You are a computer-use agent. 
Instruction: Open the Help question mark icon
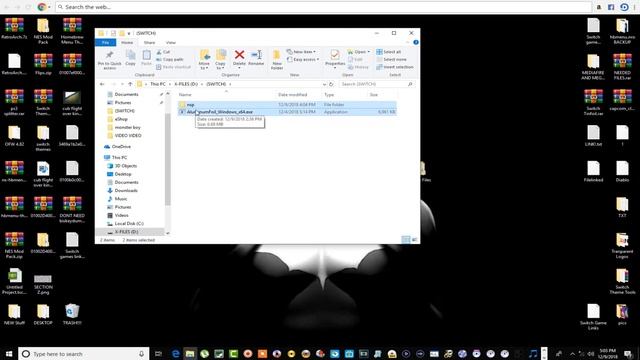click(x=416, y=42)
